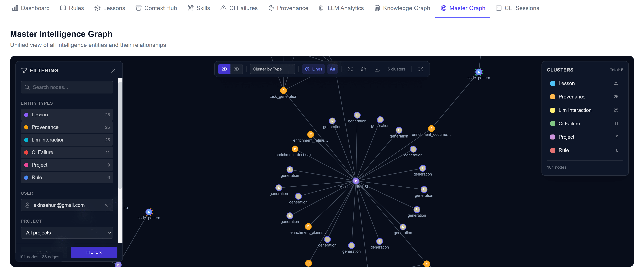This screenshot has width=644, height=276.
Task: Open the Dashboard tab
Action: tap(31, 8)
